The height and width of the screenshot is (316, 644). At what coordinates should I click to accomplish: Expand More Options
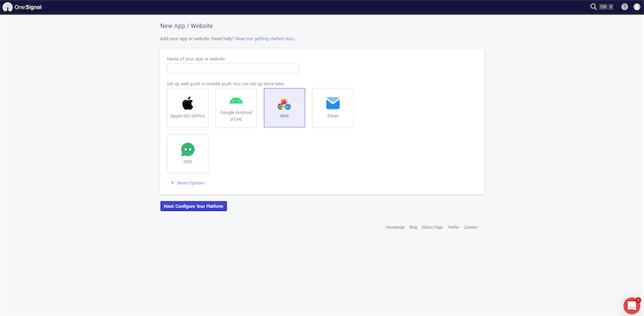coord(188,183)
